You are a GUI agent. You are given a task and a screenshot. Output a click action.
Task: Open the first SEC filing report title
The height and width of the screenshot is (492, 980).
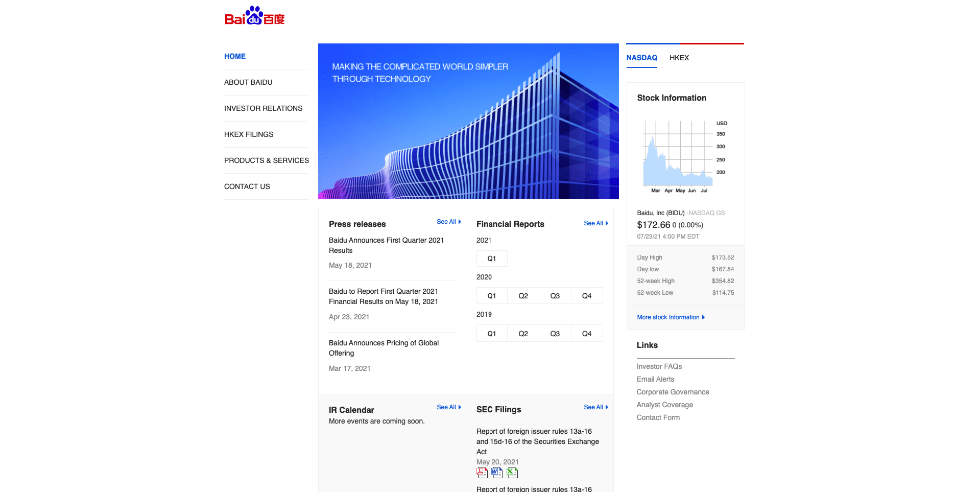pos(538,441)
